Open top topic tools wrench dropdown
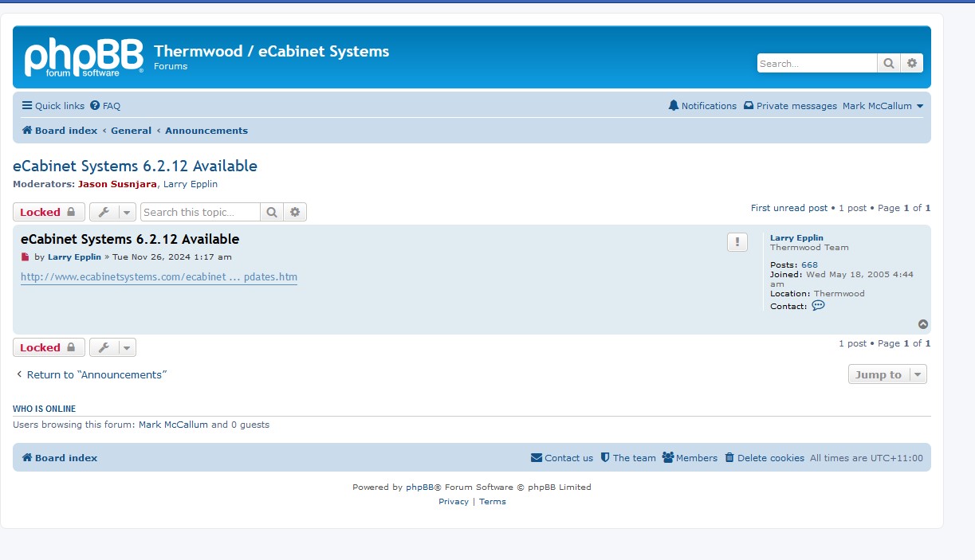The width and height of the screenshot is (975, 560). [112, 212]
